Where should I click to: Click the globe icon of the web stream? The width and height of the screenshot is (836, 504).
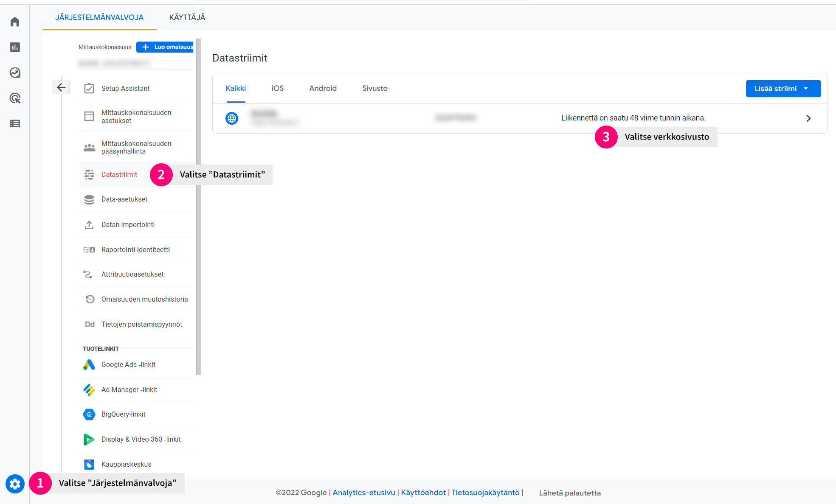(x=232, y=118)
